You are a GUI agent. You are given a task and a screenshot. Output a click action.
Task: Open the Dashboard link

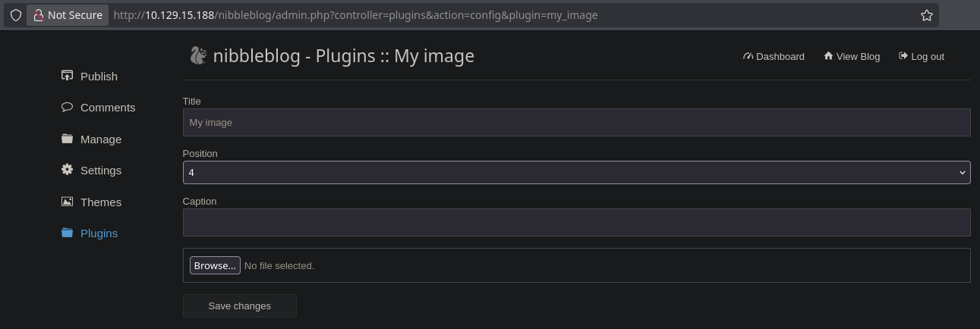click(x=774, y=56)
